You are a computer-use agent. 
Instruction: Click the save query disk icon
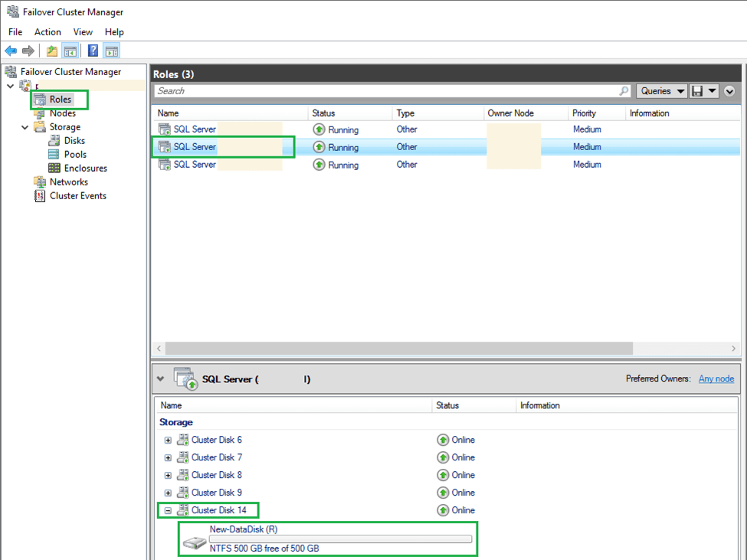[x=697, y=91]
